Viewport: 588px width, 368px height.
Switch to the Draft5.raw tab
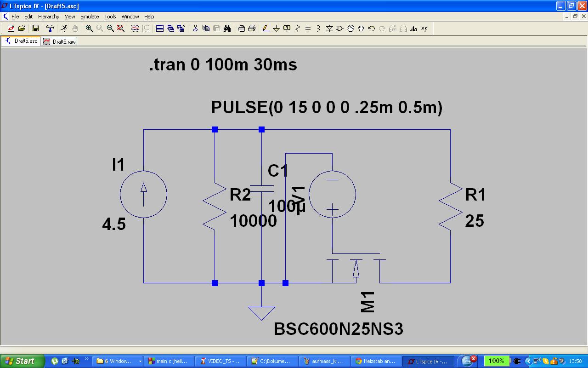[x=59, y=41]
